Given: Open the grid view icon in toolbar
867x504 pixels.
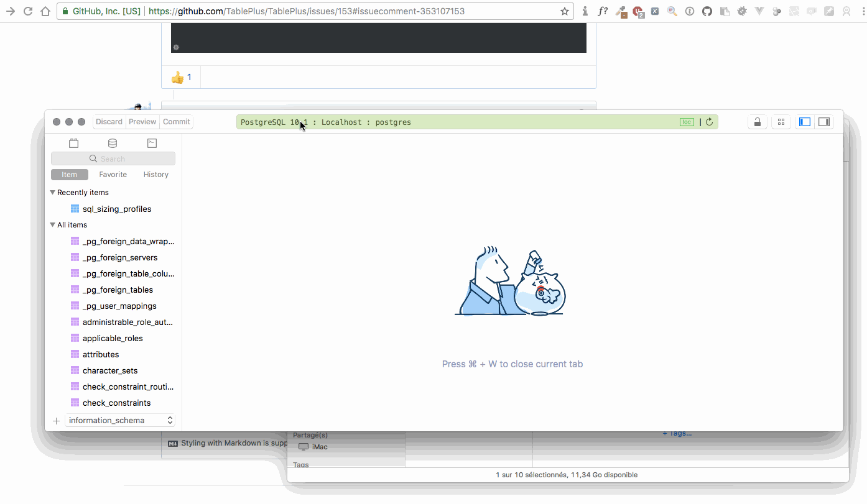Looking at the screenshot, I should (781, 122).
